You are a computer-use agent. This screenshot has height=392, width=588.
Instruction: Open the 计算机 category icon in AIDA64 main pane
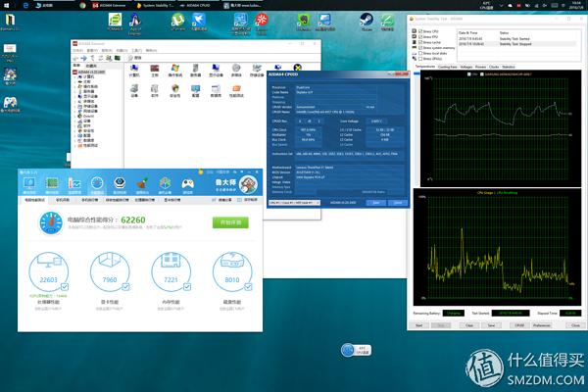(x=134, y=70)
